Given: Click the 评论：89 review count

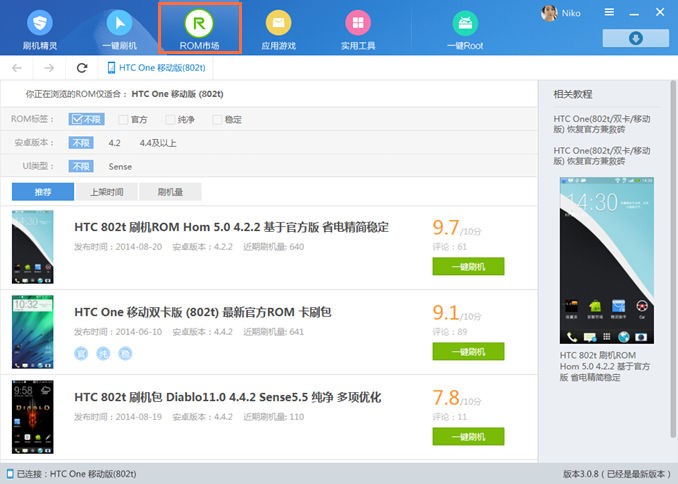Looking at the screenshot, I should pos(450,332).
